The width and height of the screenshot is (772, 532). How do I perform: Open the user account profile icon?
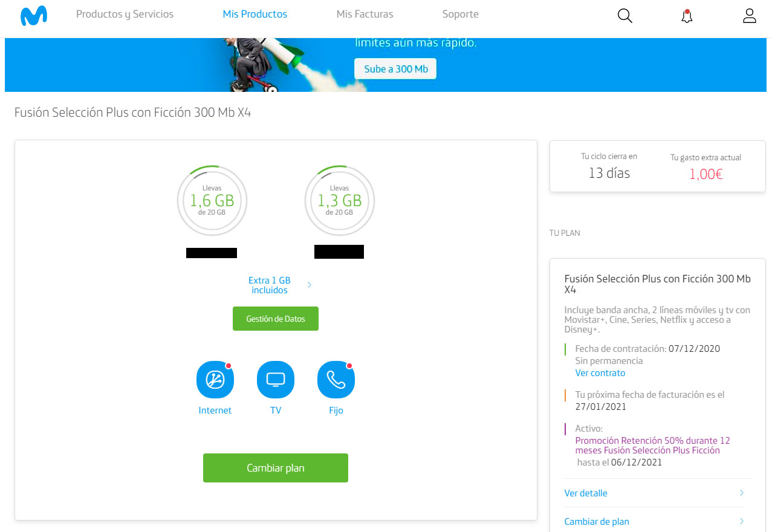click(750, 16)
